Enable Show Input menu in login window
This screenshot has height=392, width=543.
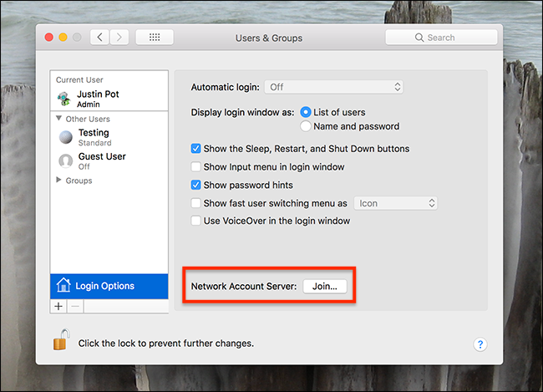[196, 167]
